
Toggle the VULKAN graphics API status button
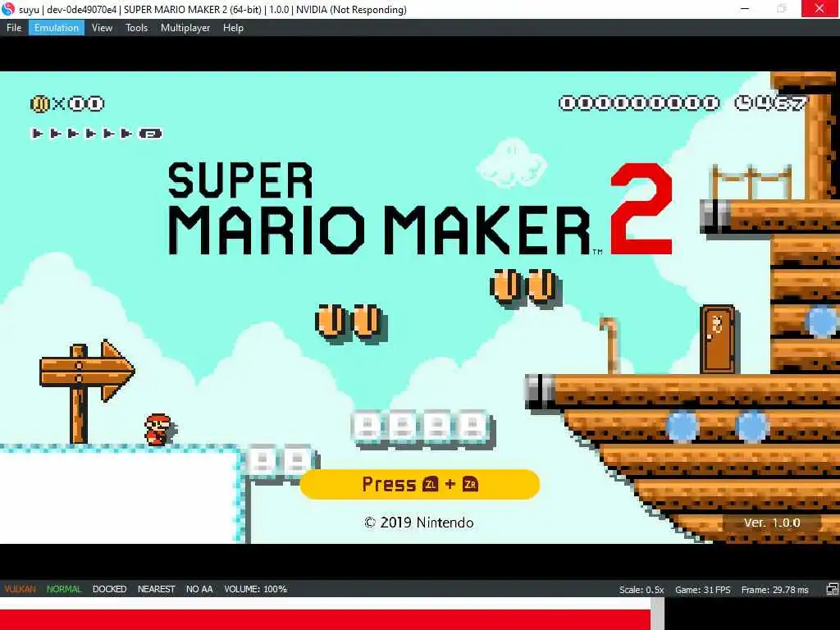(20, 589)
